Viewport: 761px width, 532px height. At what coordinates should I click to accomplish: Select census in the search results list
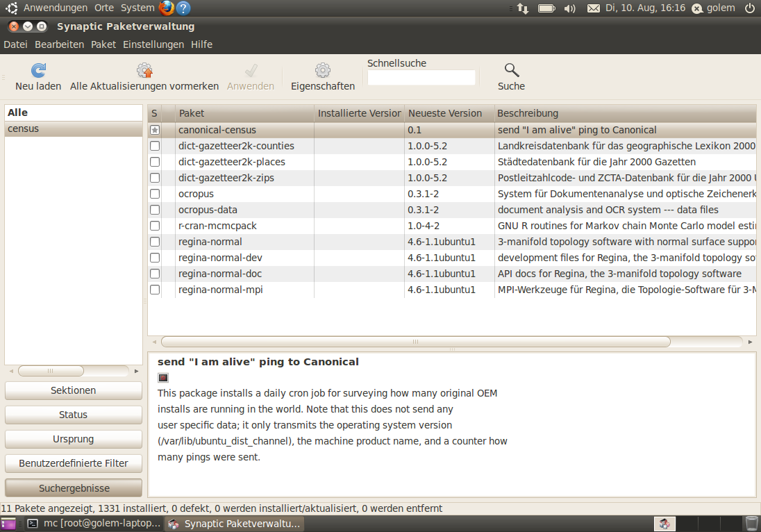click(74, 128)
